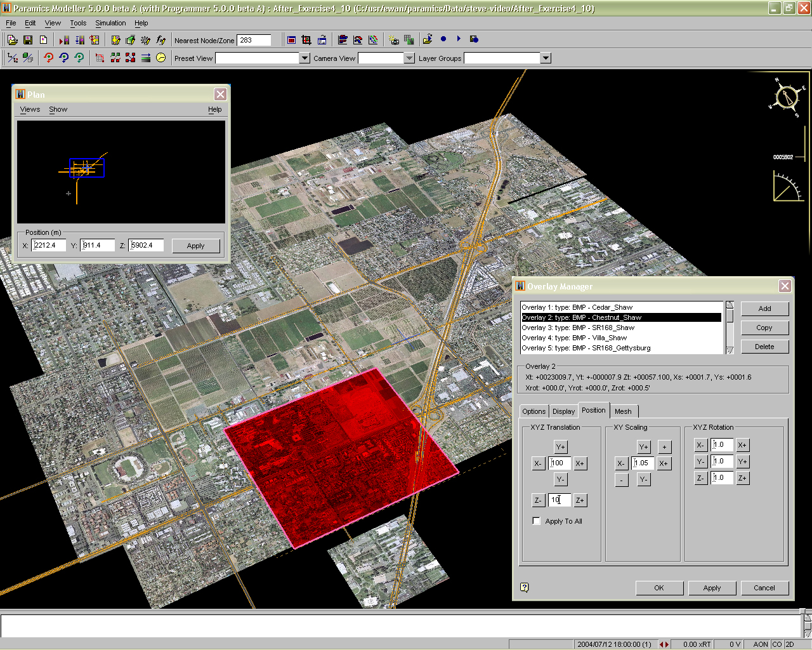Enable the Apply To All checkbox

[x=537, y=521]
